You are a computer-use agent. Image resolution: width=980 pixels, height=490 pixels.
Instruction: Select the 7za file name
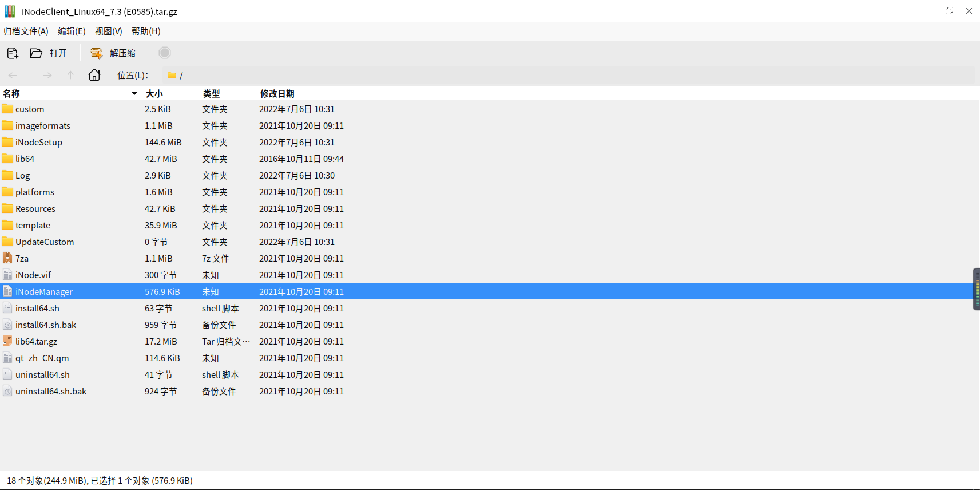(x=22, y=258)
